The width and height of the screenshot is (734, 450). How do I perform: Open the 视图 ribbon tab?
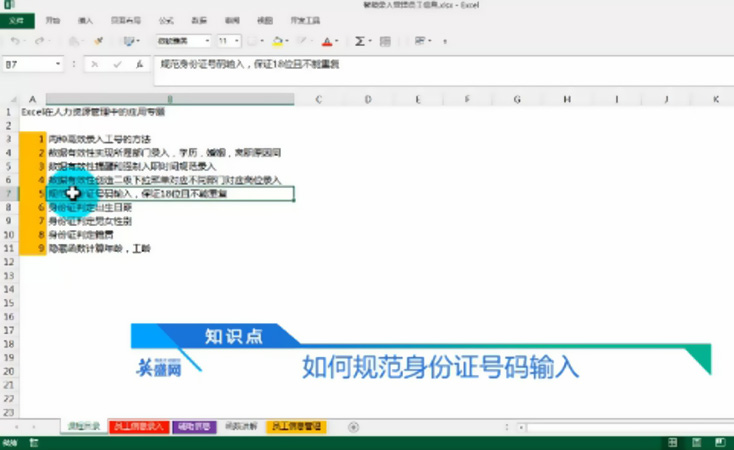point(264,19)
